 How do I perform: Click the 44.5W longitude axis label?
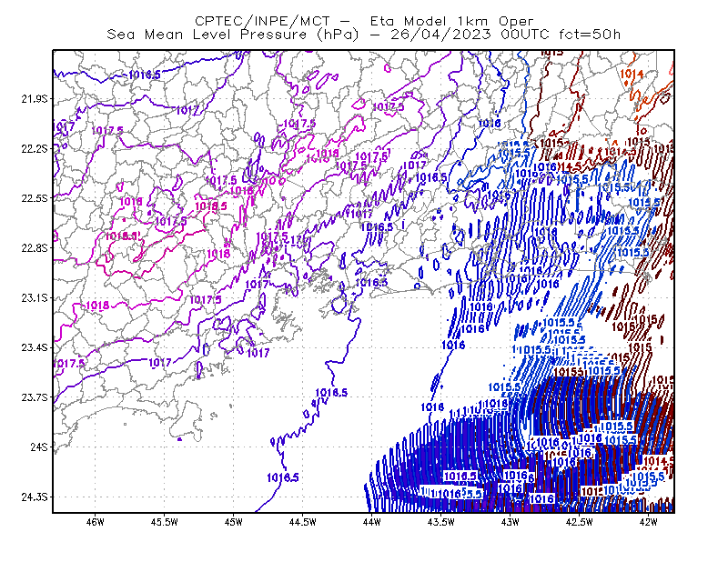pos(302,522)
